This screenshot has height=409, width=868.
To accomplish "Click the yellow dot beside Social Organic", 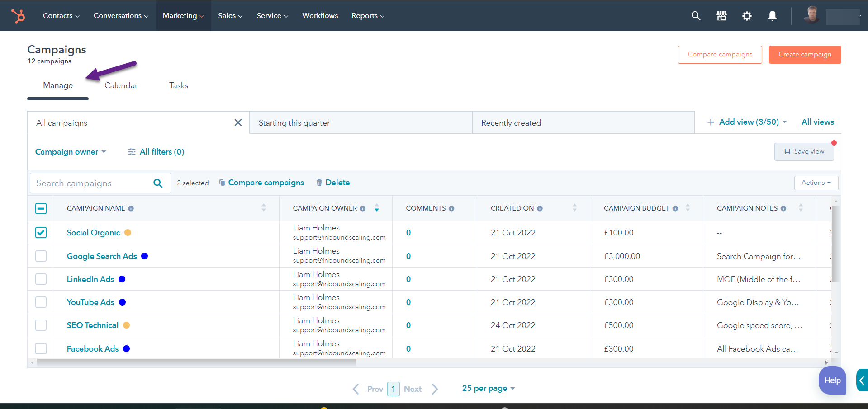I will [x=128, y=232].
